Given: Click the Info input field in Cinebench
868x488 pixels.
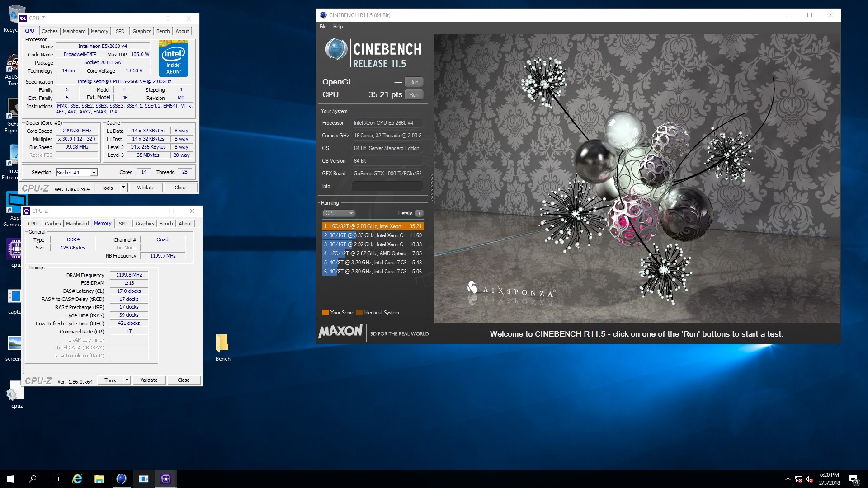Looking at the screenshot, I should [387, 186].
